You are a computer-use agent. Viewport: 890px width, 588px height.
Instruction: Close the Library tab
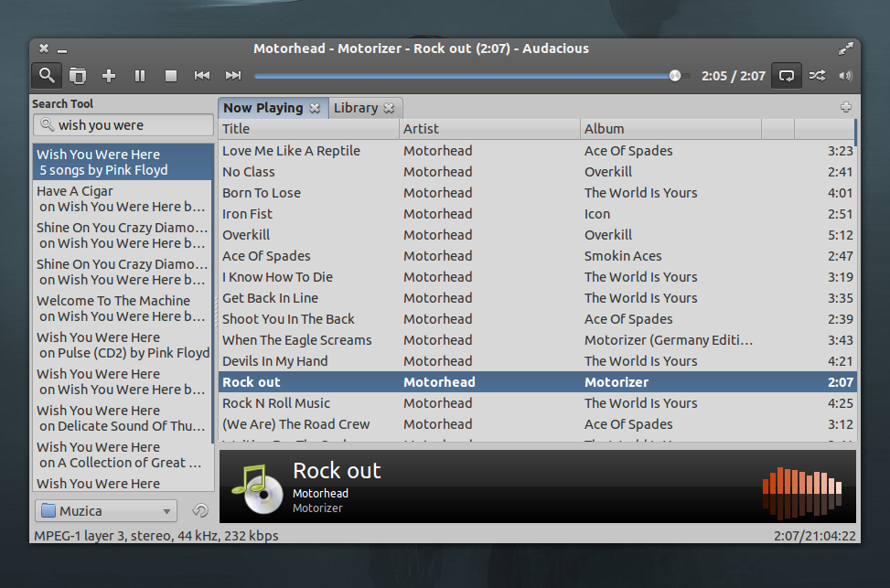(x=389, y=108)
